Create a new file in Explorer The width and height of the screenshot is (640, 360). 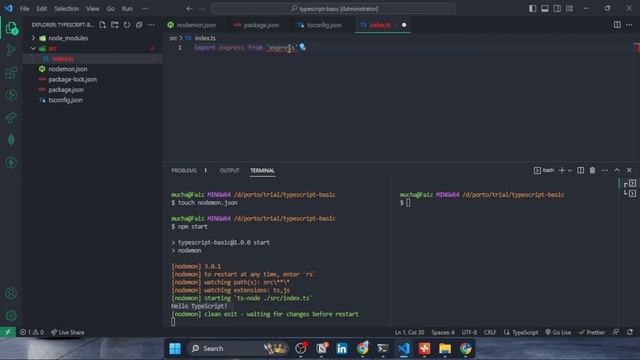[x=102, y=25]
